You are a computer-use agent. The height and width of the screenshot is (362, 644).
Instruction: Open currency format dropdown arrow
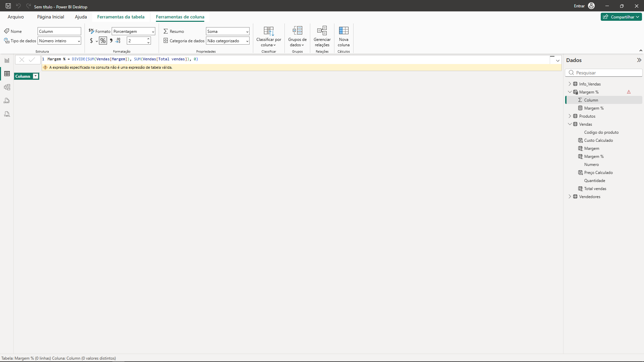click(97, 41)
